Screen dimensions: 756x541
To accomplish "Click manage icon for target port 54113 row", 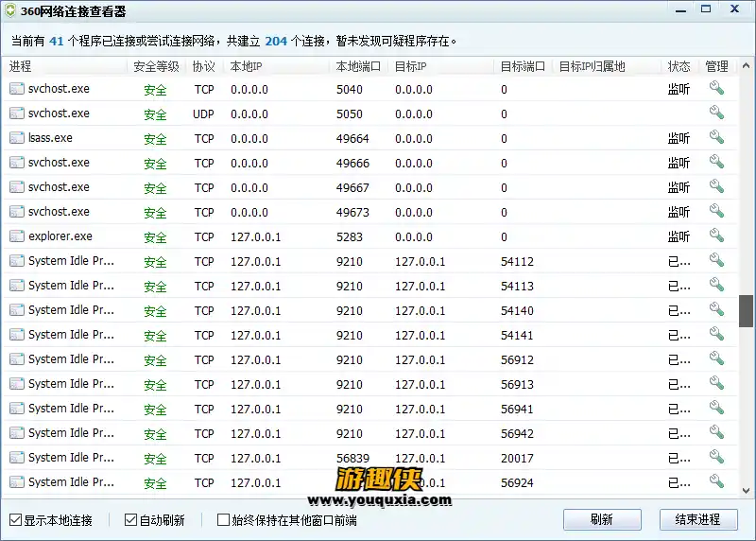I will click(x=716, y=285).
